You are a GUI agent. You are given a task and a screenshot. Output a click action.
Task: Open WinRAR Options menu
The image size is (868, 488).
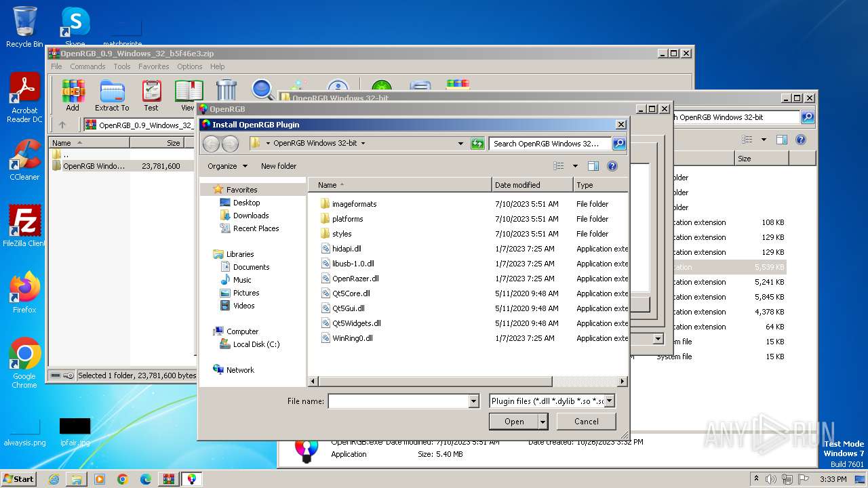(x=190, y=66)
